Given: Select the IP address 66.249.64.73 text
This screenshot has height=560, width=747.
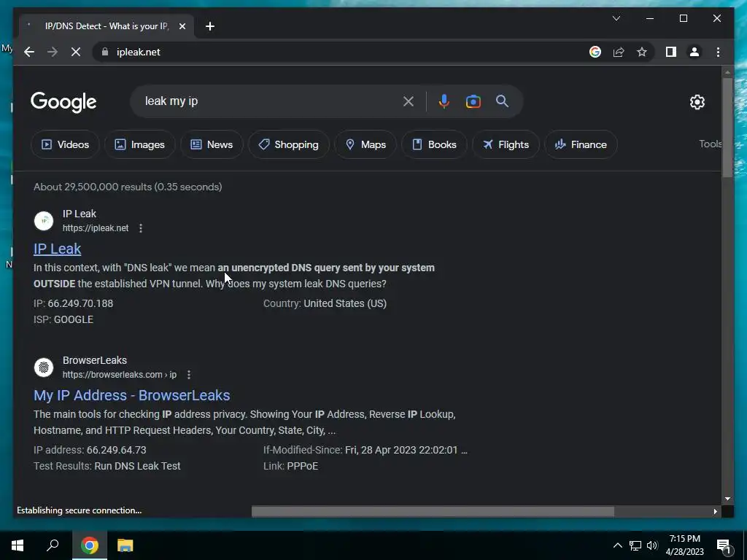Looking at the screenshot, I should (90, 450).
